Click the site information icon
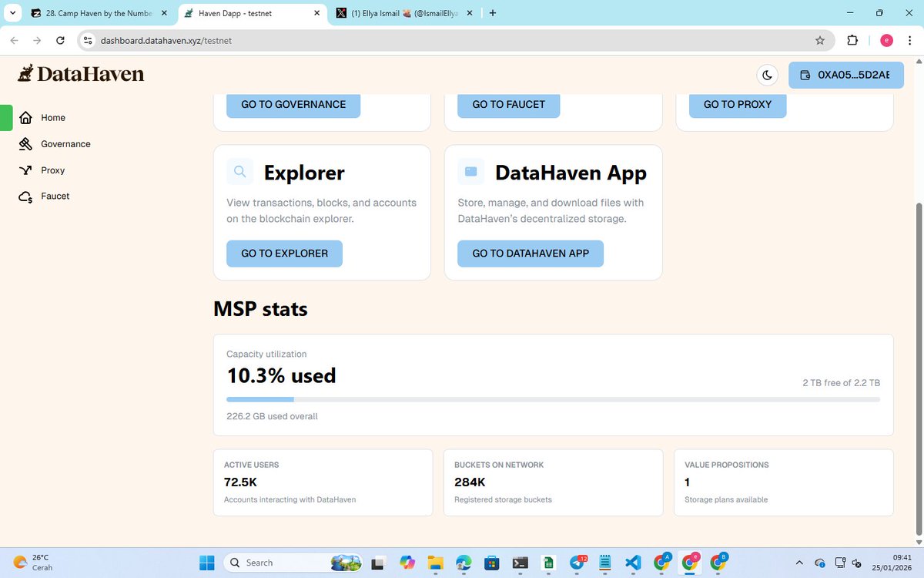 click(x=87, y=40)
